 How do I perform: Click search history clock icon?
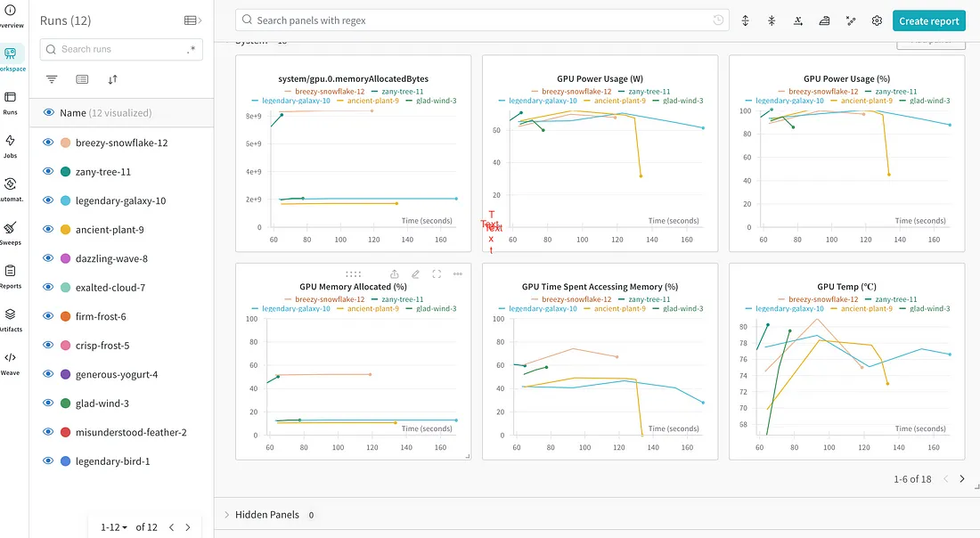click(x=718, y=20)
